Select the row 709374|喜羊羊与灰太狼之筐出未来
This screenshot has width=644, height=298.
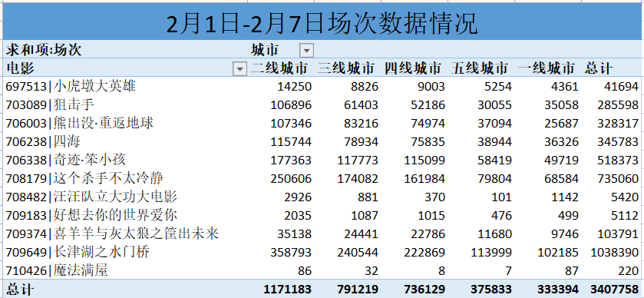(x=322, y=234)
